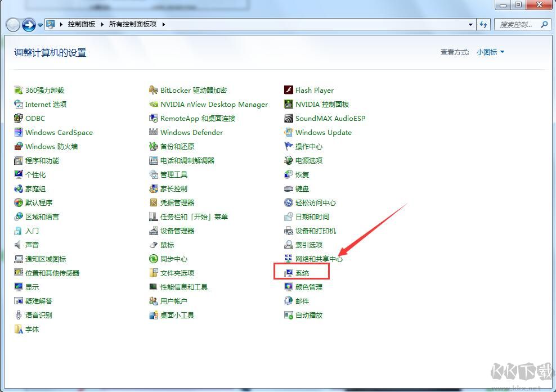This screenshot has height=392, width=556.
Task: Open the 同步中心 green icon
Action: [x=154, y=259]
